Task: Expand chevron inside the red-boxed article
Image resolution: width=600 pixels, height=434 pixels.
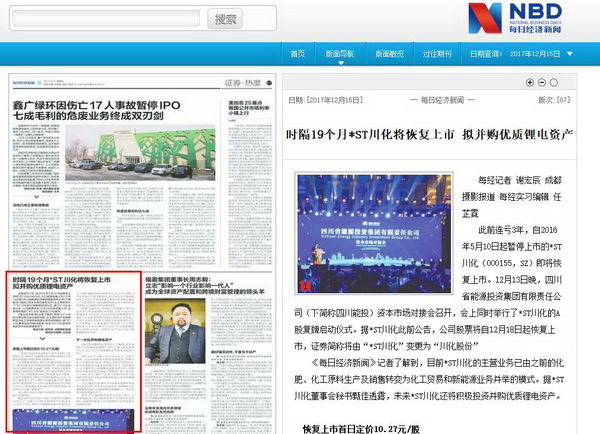Action: [42, 338]
